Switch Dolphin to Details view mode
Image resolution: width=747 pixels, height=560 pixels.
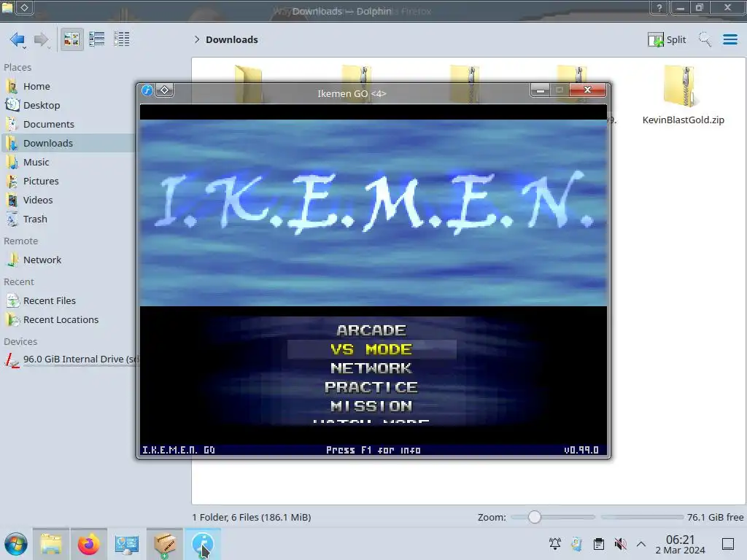click(122, 39)
